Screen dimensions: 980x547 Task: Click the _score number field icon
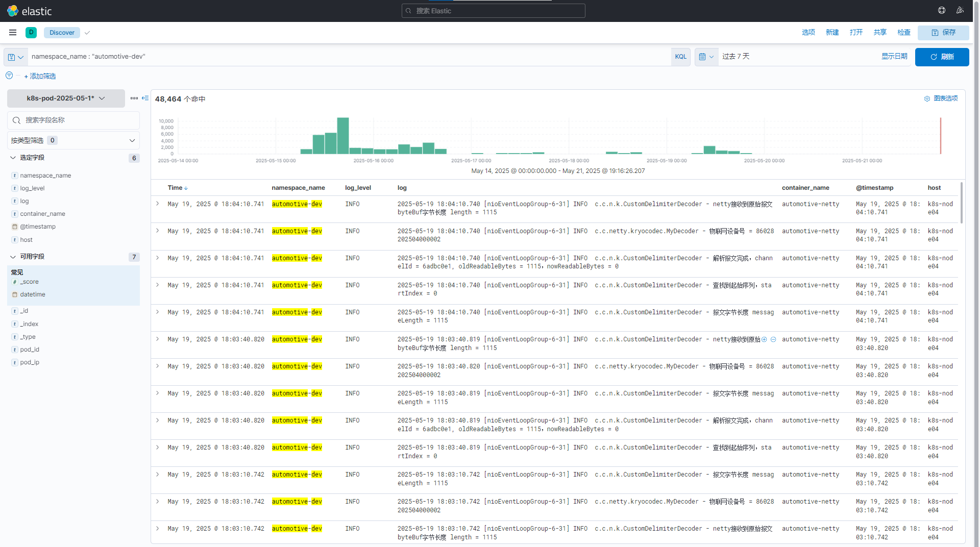pyautogui.click(x=14, y=282)
